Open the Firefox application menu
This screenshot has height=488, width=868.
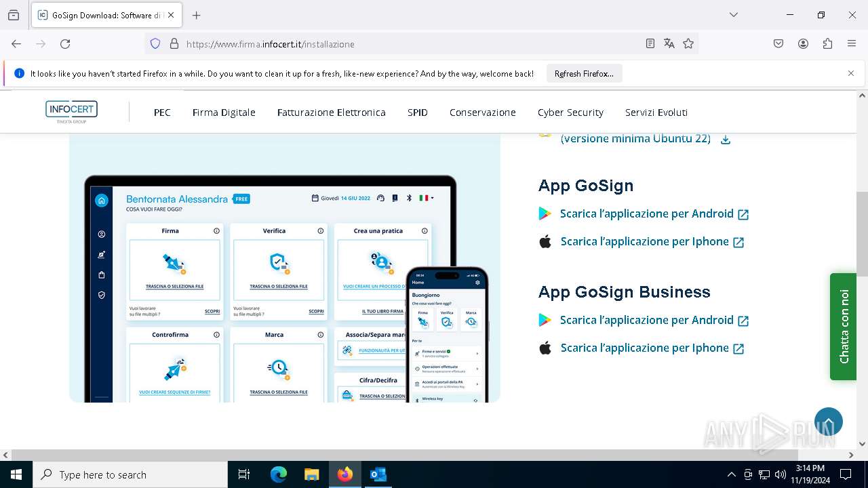coord(852,43)
